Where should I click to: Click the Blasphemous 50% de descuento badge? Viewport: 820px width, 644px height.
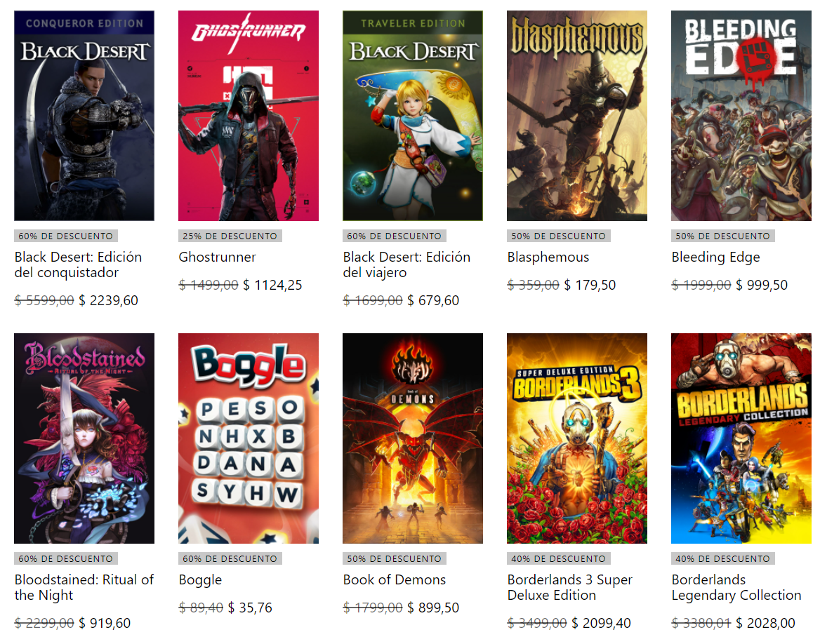[x=559, y=236]
